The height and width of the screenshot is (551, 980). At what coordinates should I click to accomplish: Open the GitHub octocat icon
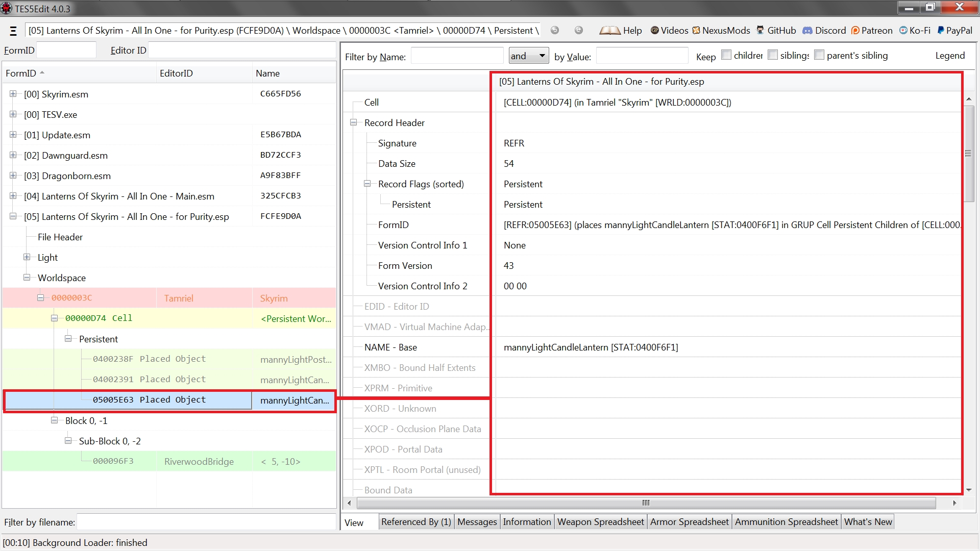(x=761, y=30)
